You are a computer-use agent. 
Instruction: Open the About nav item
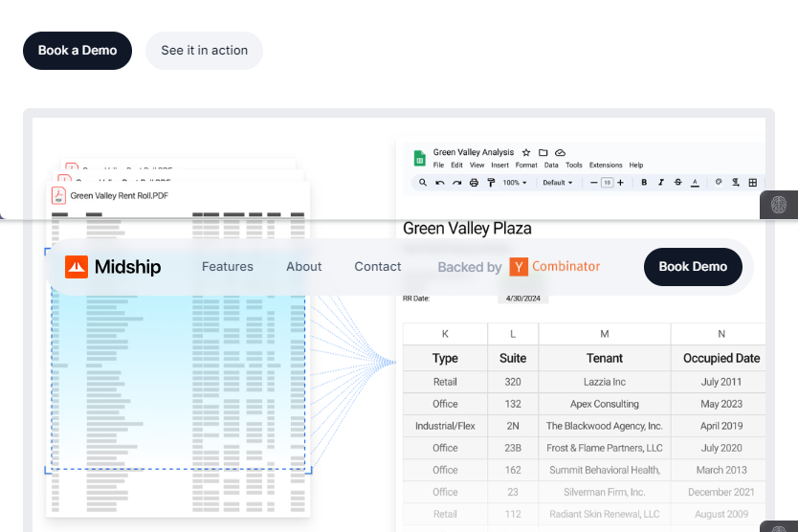pos(303,267)
